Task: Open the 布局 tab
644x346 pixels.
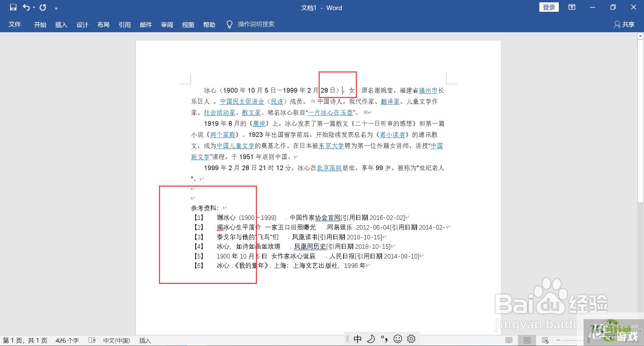Action: 103,24
